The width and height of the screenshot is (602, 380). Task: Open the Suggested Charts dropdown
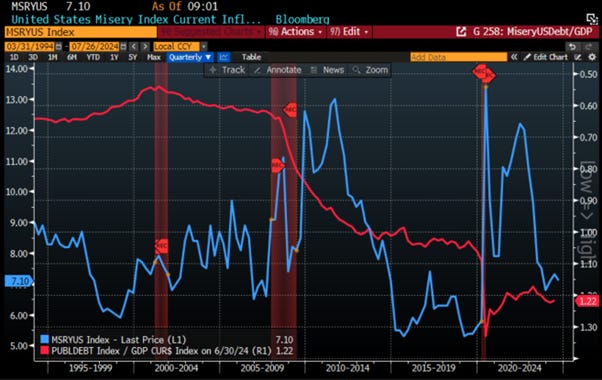210,31
